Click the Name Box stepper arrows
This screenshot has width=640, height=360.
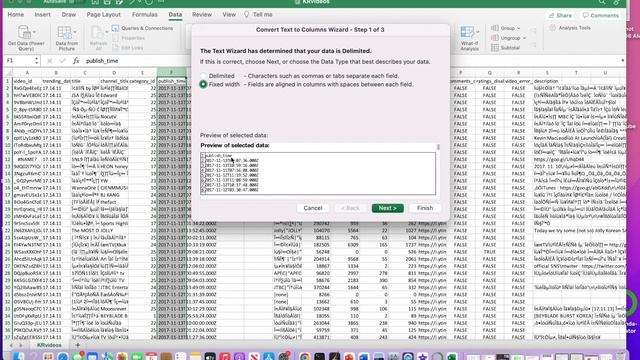tap(37, 61)
